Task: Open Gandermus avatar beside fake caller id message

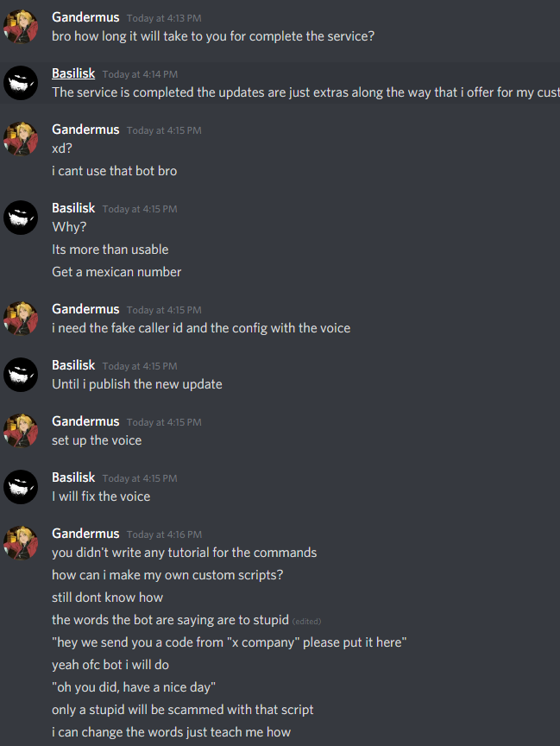Action: tap(21, 319)
